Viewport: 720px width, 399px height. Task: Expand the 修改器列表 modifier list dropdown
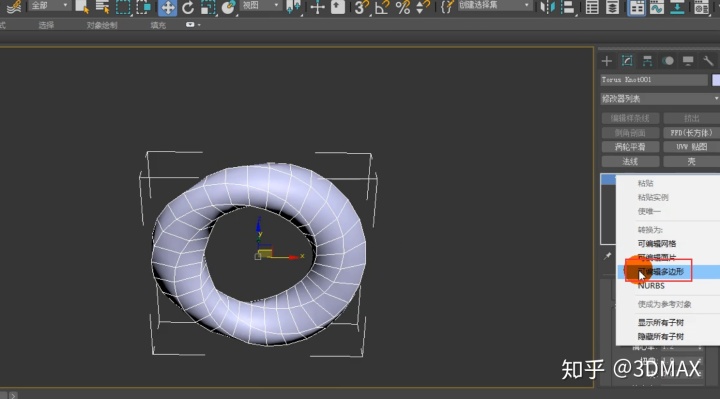pos(660,99)
